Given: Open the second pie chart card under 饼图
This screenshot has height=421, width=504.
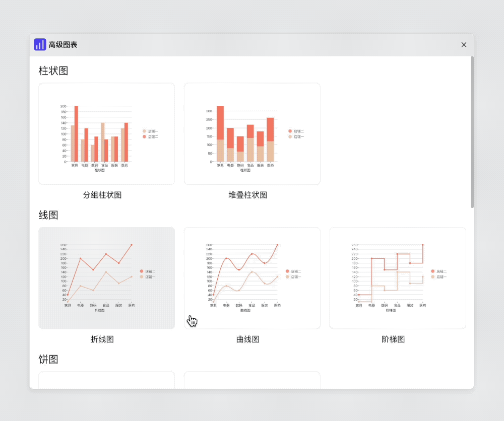Looking at the screenshot, I should click(252, 380).
